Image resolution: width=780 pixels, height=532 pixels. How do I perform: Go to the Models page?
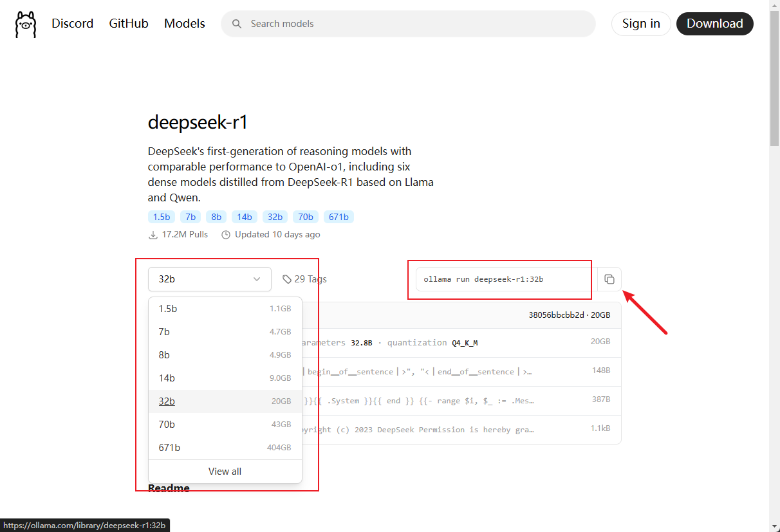coord(185,24)
